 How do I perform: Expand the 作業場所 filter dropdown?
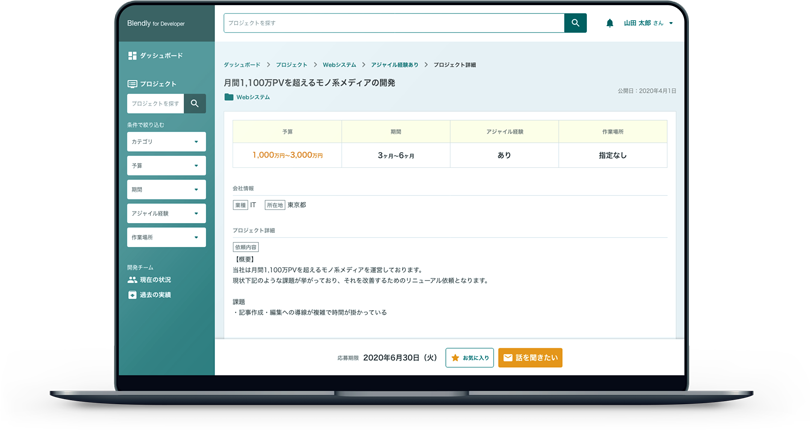[x=166, y=237]
